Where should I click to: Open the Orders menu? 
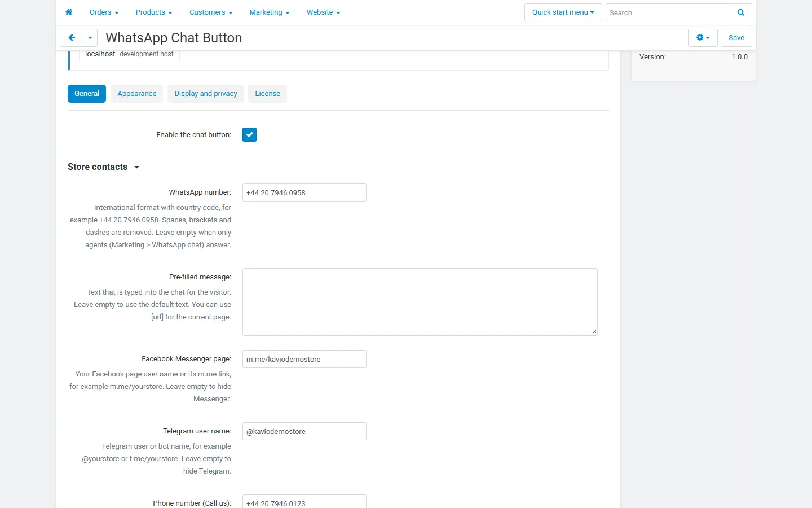click(x=104, y=12)
